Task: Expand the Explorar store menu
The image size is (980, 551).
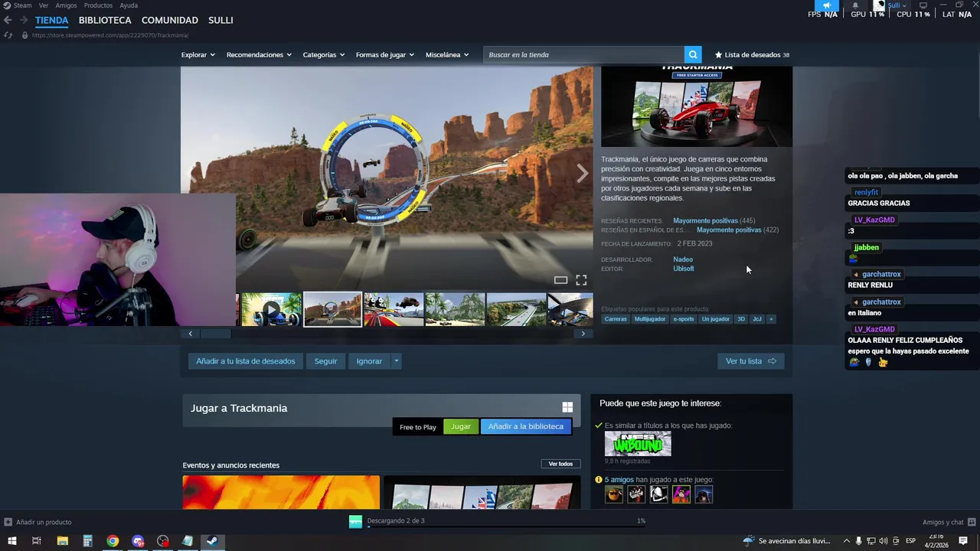Action: [x=198, y=54]
